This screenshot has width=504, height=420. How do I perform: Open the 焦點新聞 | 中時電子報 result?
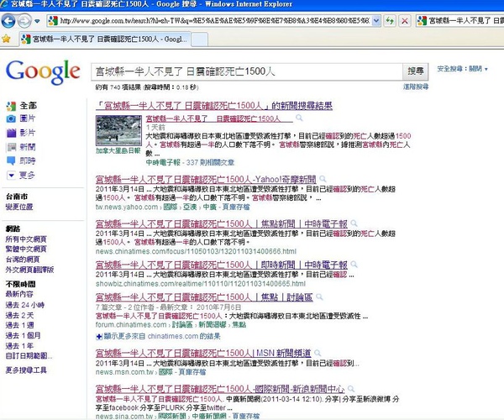[222, 223]
